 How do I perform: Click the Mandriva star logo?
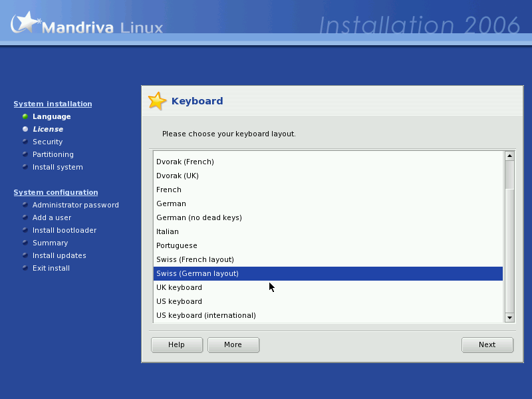(x=25, y=23)
